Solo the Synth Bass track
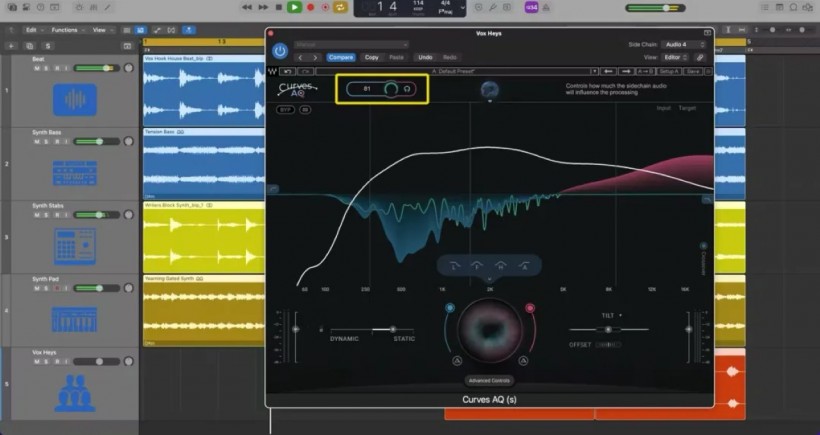The image size is (820, 435). coord(46,142)
